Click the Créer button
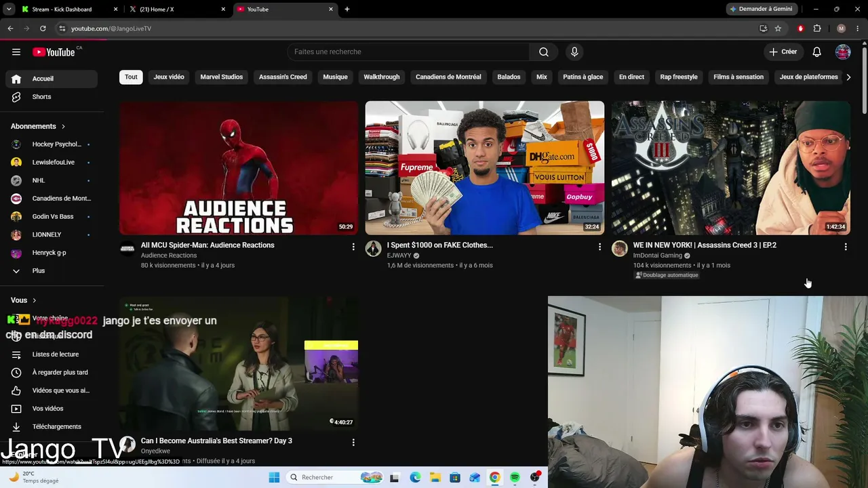 (783, 52)
